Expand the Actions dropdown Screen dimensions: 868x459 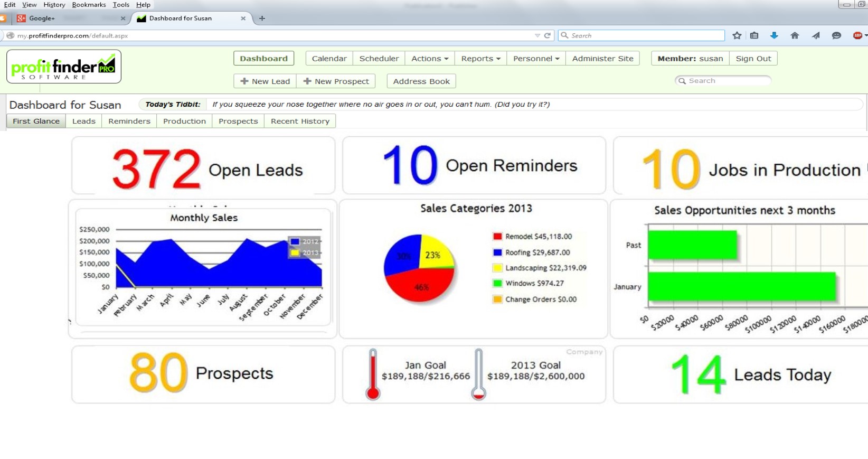[430, 59]
